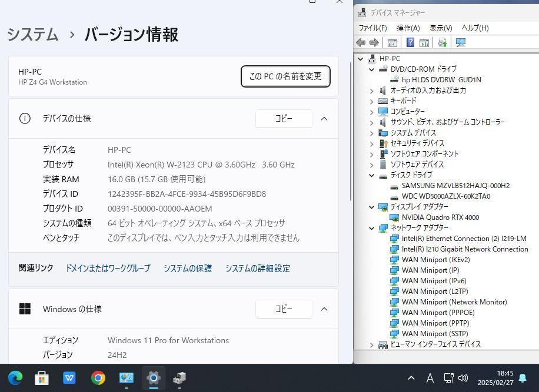539x392 pixels.
Task: Open the システムの詳細設定 link
Action: click(x=257, y=268)
